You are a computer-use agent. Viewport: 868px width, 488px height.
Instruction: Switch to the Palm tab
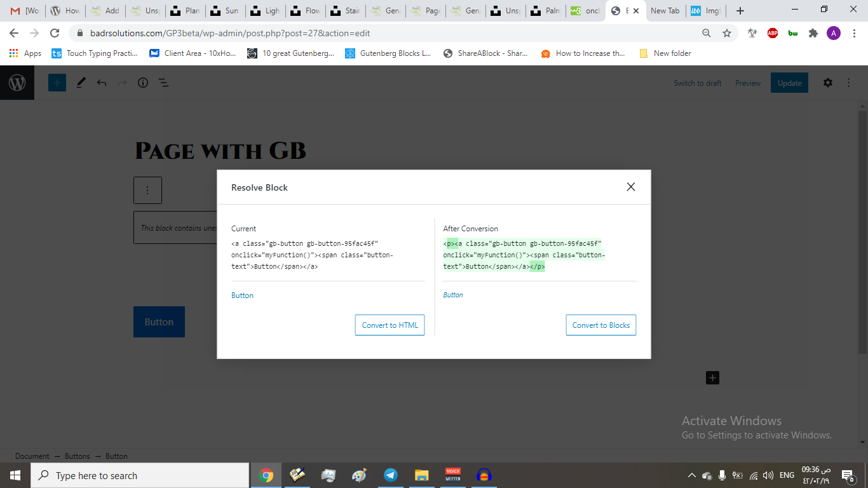546,11
